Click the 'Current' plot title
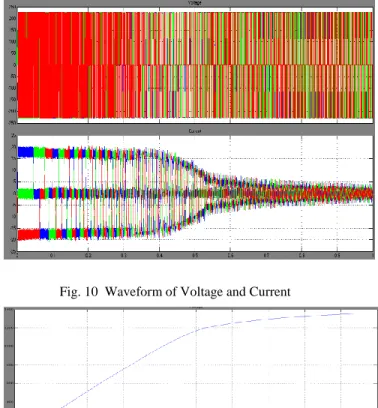 pos(195,131)
